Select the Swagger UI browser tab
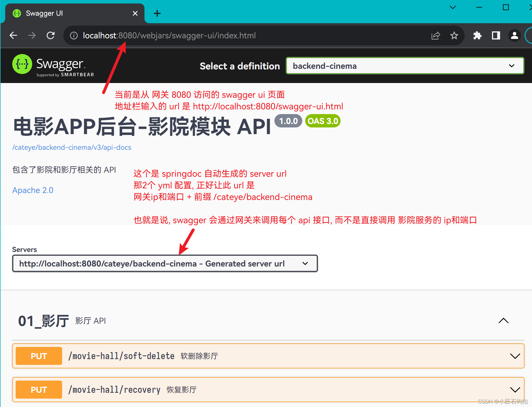Viewport: 532px width, 407px height. coord(75,13)
